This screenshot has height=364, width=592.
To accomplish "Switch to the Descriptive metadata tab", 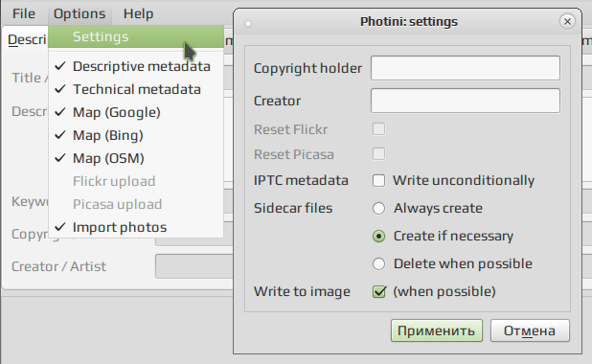I will 27,39.
